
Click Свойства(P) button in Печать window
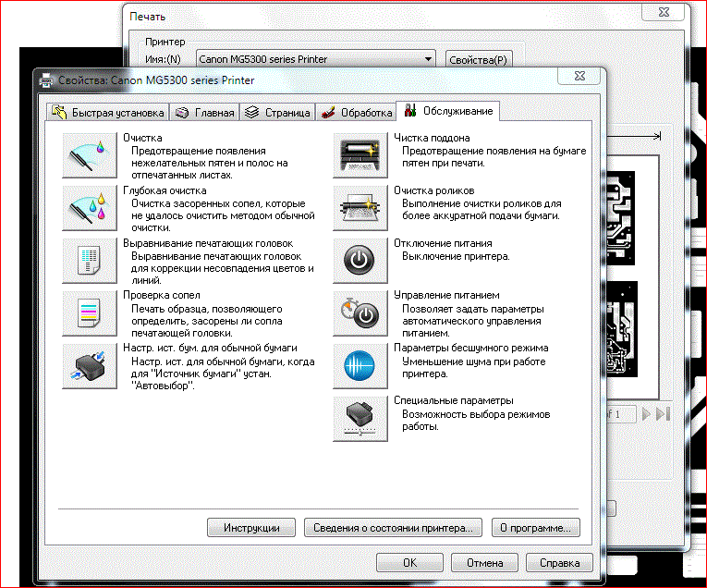click(479, 59)
